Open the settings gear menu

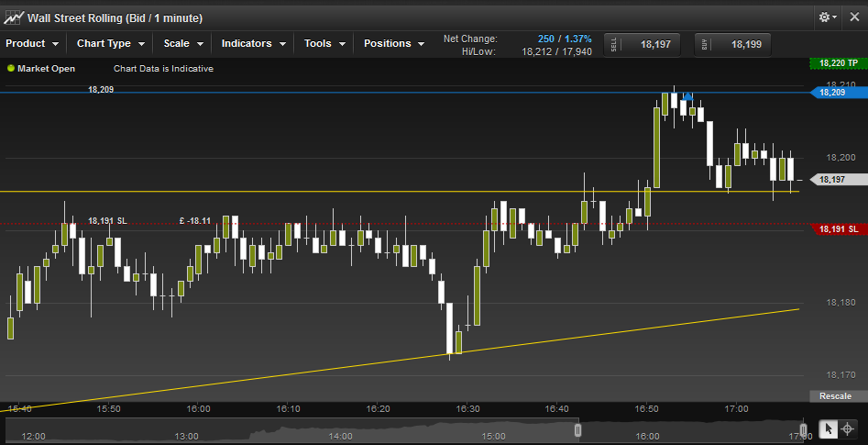(828, 17)
